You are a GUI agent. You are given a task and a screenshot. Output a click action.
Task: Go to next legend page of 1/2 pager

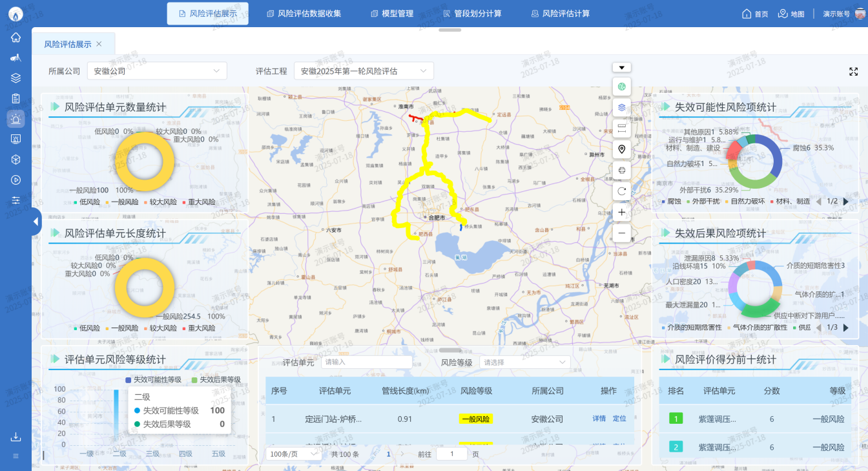[x=846, y=202]
